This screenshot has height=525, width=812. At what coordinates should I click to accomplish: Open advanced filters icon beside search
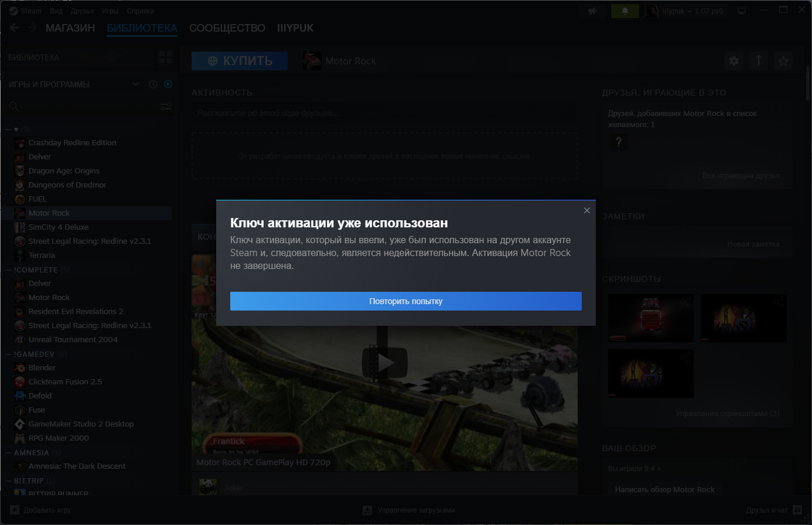point(166,106)
